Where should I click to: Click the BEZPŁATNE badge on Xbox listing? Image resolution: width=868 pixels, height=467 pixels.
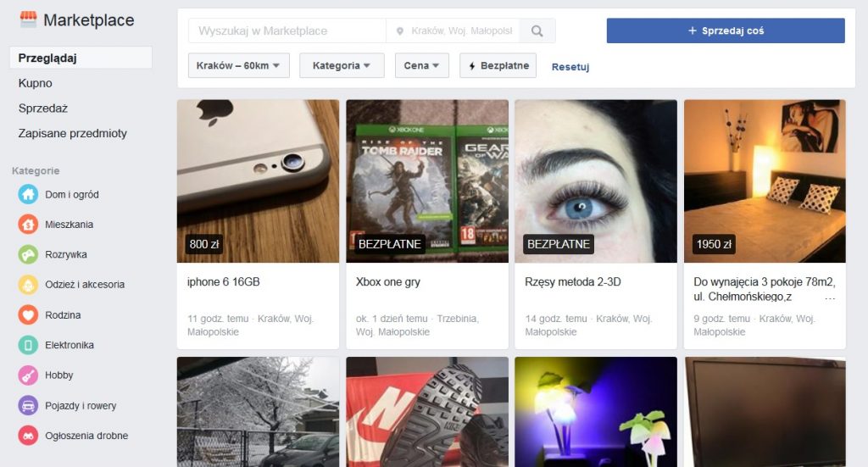pos(390,244)
